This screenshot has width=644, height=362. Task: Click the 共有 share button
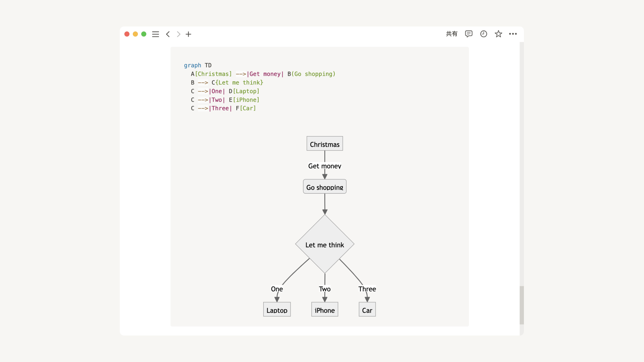tap(451, 34)
